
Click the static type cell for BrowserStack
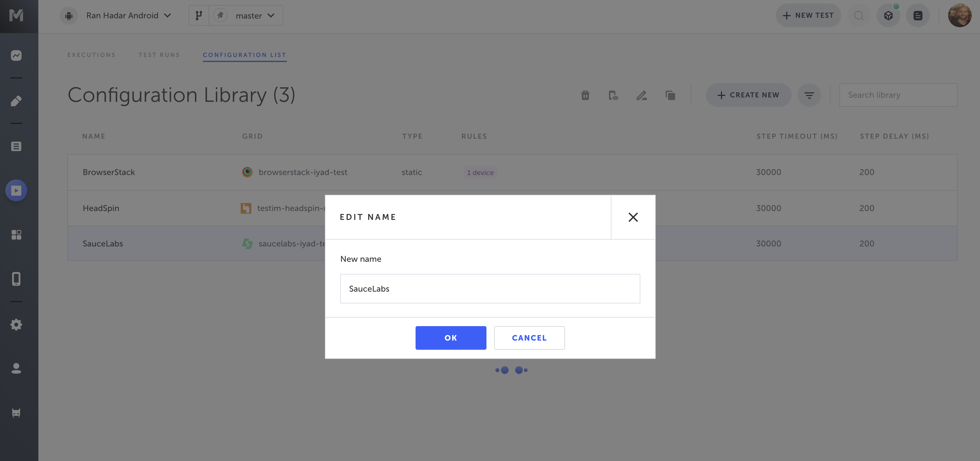pyautogui.click(x=412, y=172)
